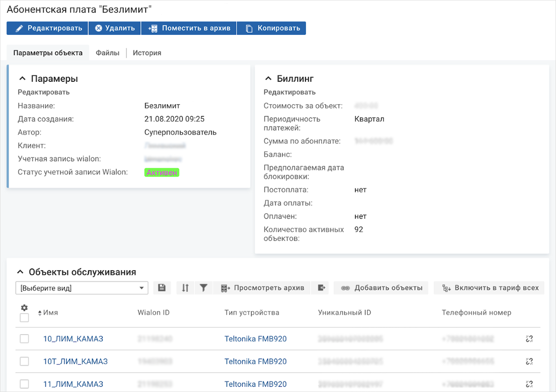Enable the checkbox for 11_ЛИМ_КАМАЗ
This screenshot has height=392, width=556.
[24, 384]
